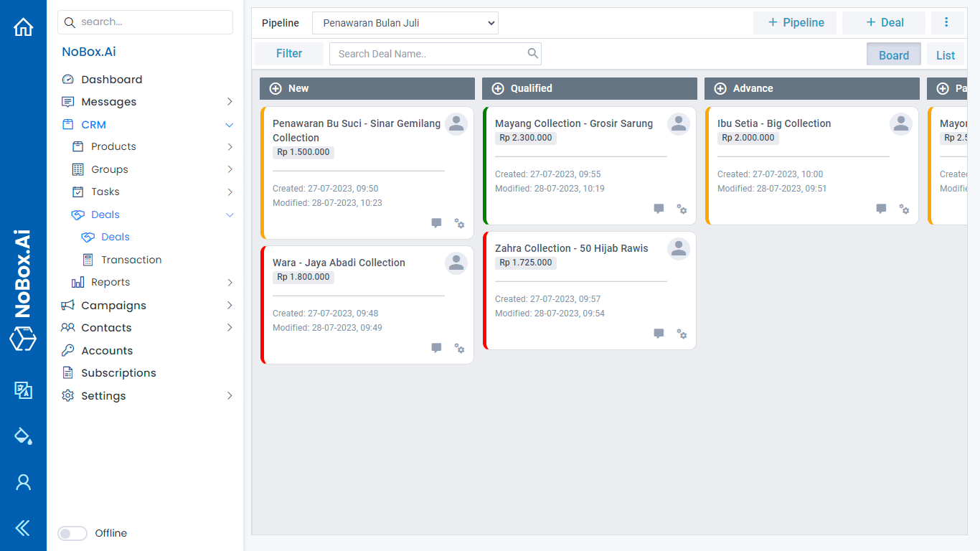Click the plus icon on the Qualified column header

point(498,88)
